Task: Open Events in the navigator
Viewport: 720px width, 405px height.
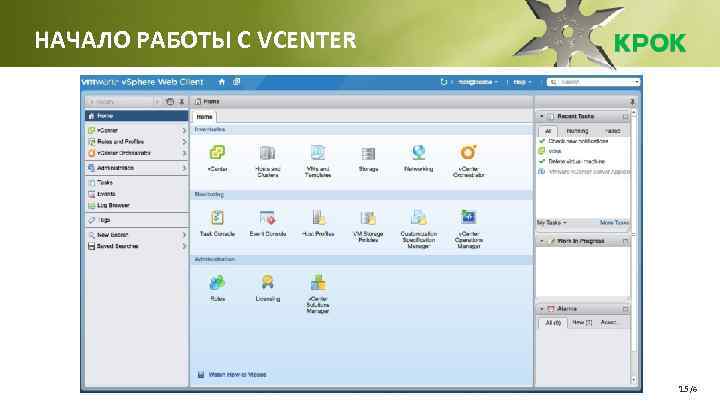Action: click(136, 194)
